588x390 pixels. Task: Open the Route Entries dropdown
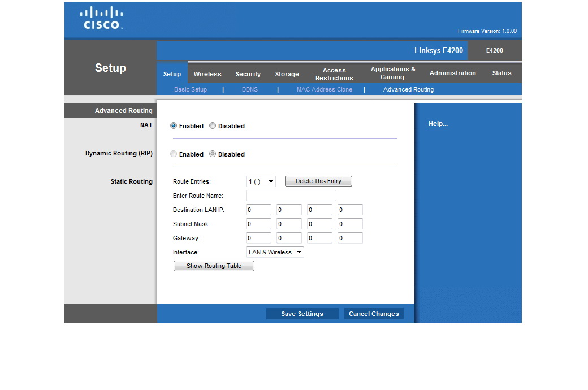[261, 181]
